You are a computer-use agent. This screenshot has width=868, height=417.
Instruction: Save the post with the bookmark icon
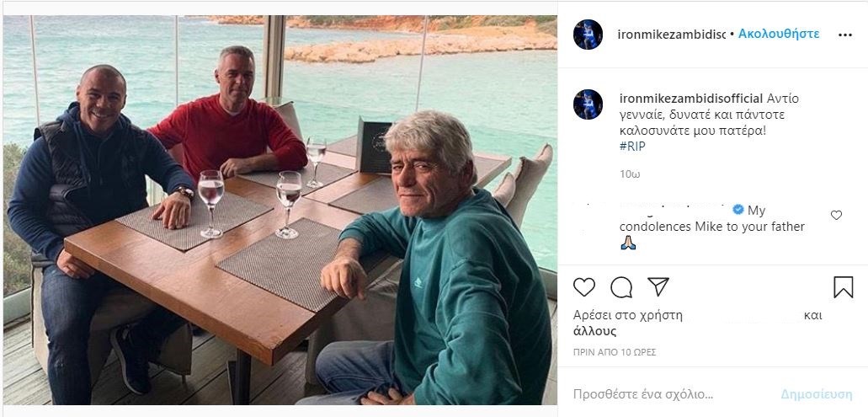pyautogui.click(x=843, y=287)
